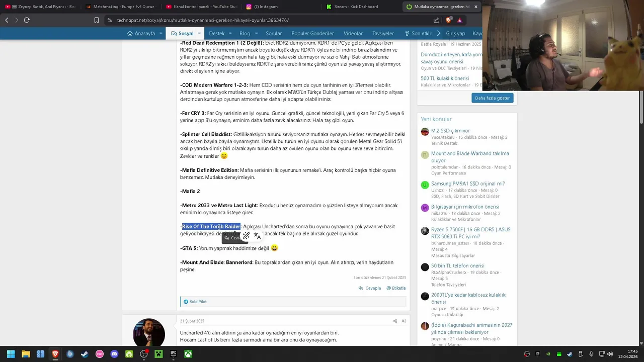Image resolution: width=644 pixels, height=362 pixels.
Task: Click the Daha fazla göster button
Action: coord(492,98)
